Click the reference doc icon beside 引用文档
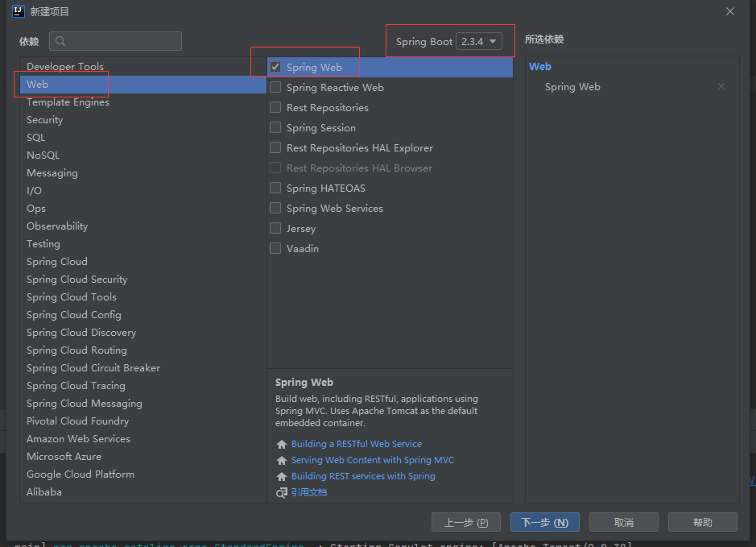Image resolution: width=756 pixels, height=547 pixels. point(282,492)
